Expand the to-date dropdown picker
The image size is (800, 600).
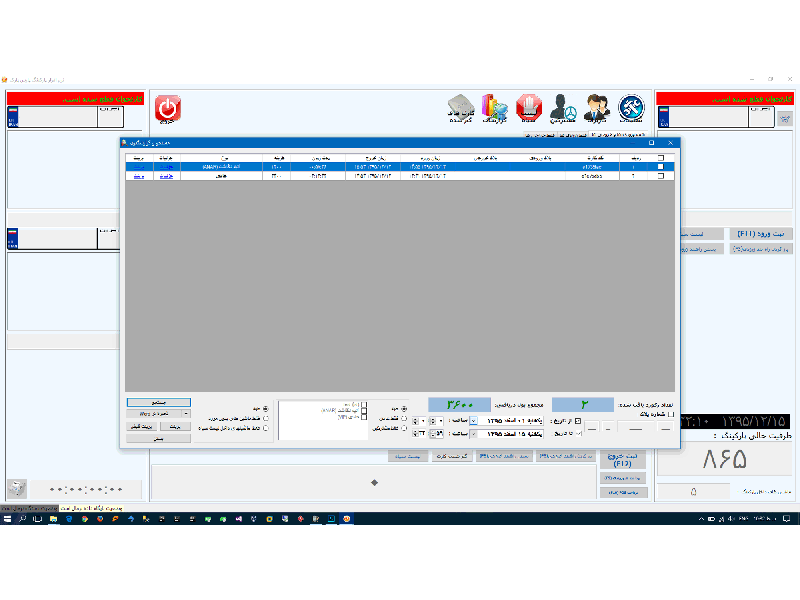tap(474, 434)
